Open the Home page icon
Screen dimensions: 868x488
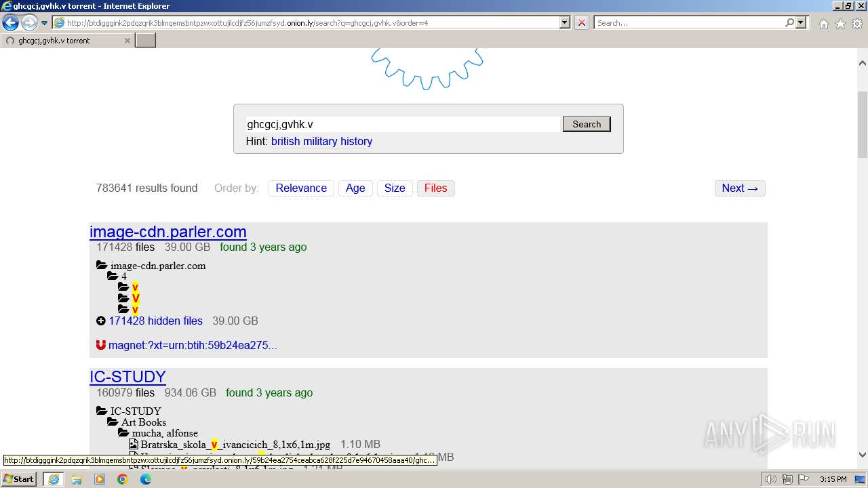point(823,24)
